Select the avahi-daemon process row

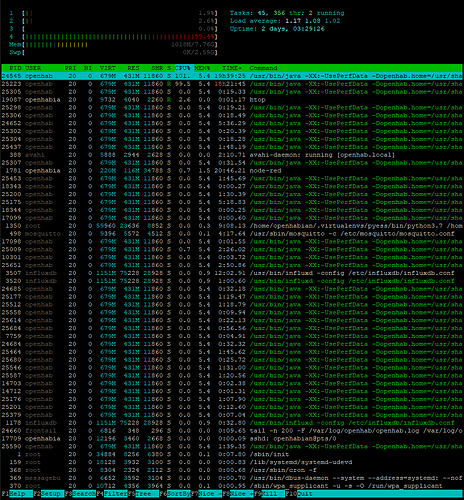point(232,155)
